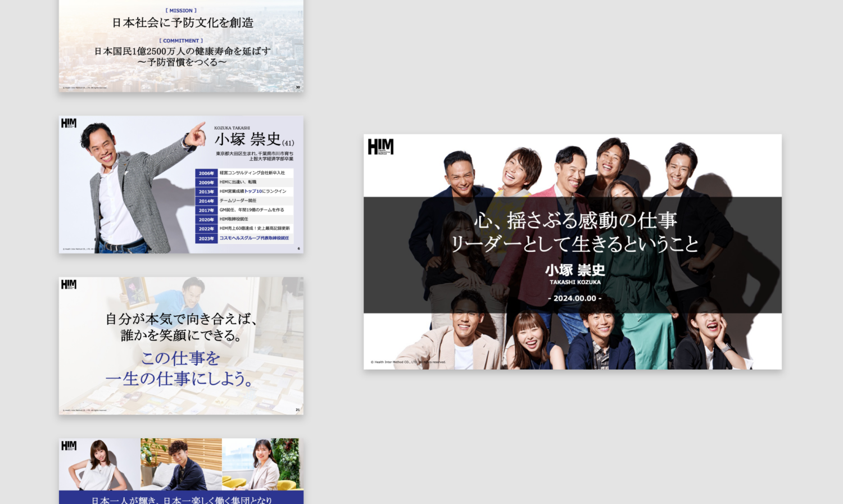Screen dimensions: 843x504
Task: Open the slide with three seated staff photos
Action: point(181,471)
